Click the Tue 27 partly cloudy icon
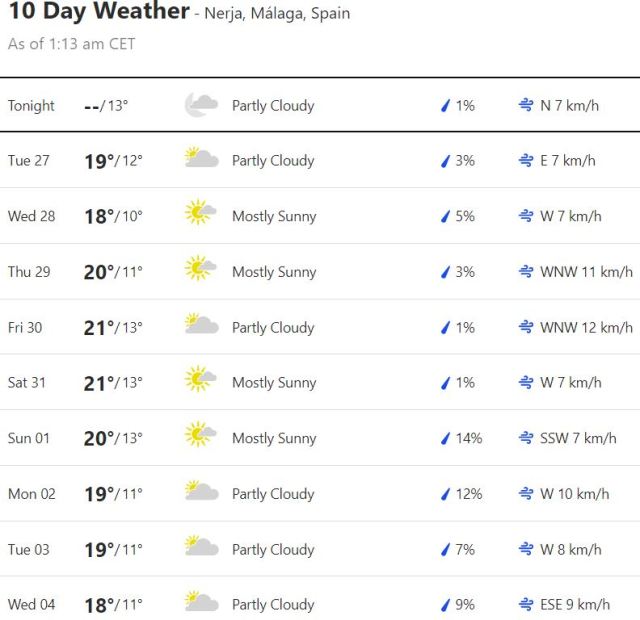Viewport: 640px width, 620px height. coord(201,160)
